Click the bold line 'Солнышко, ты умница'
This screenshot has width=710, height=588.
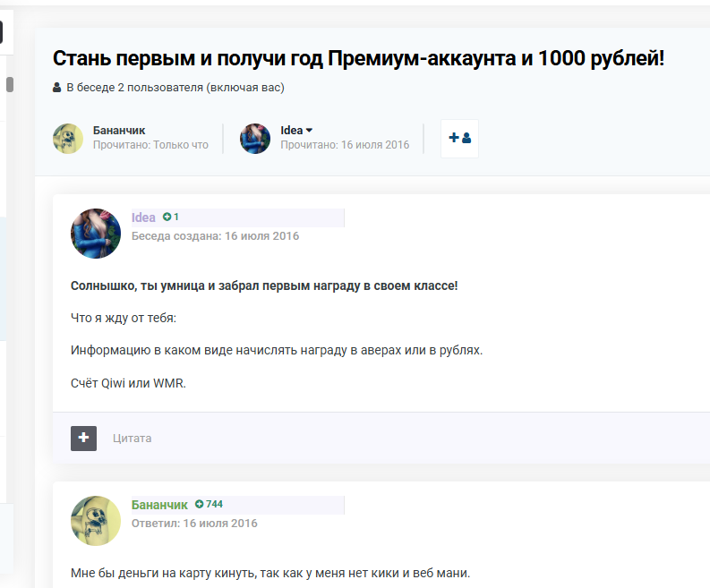click(x=264, y=286)
